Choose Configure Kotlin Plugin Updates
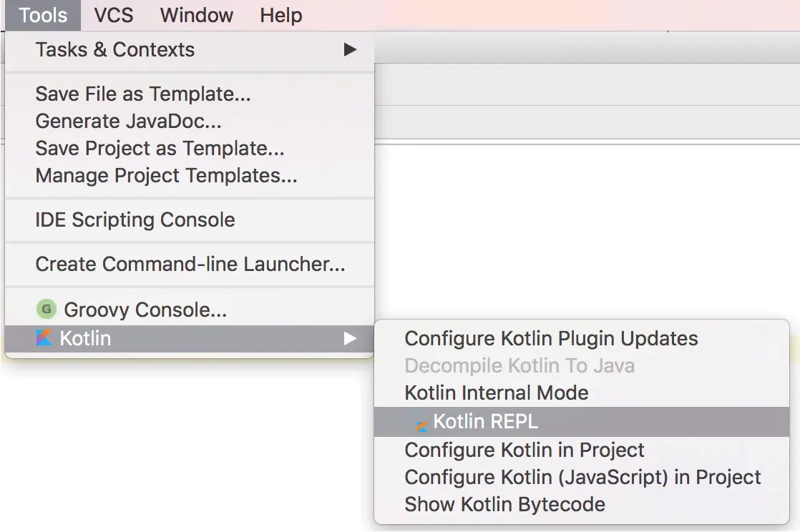Screen dimensions: 800x532 point(582,339)
